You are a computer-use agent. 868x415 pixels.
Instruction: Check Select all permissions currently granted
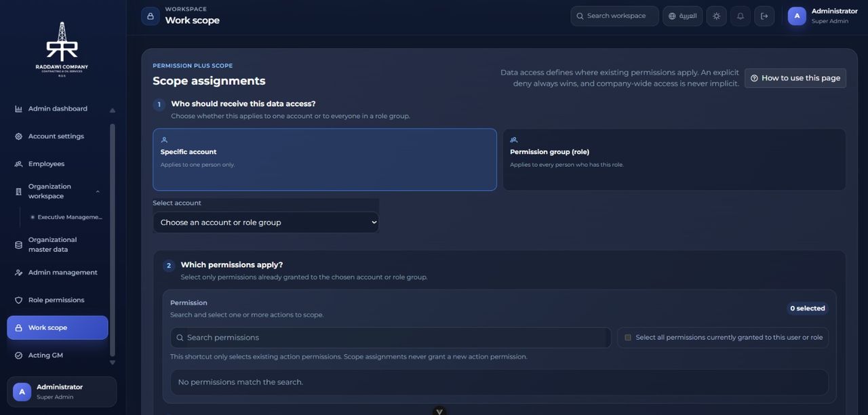[x=628, y=338]
